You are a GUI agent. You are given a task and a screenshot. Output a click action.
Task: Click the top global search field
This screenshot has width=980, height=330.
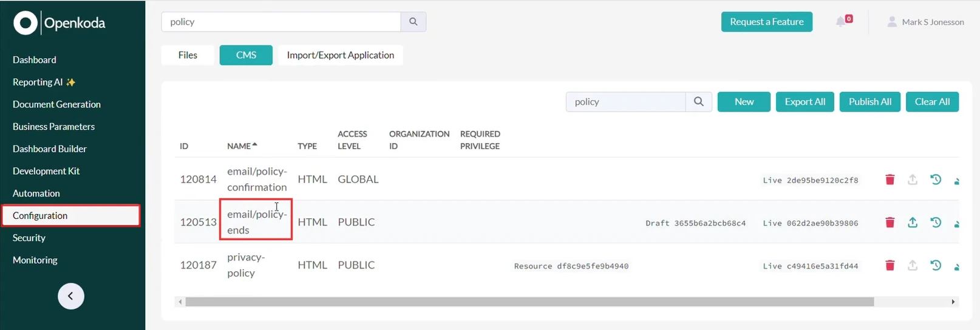[281, 22]
